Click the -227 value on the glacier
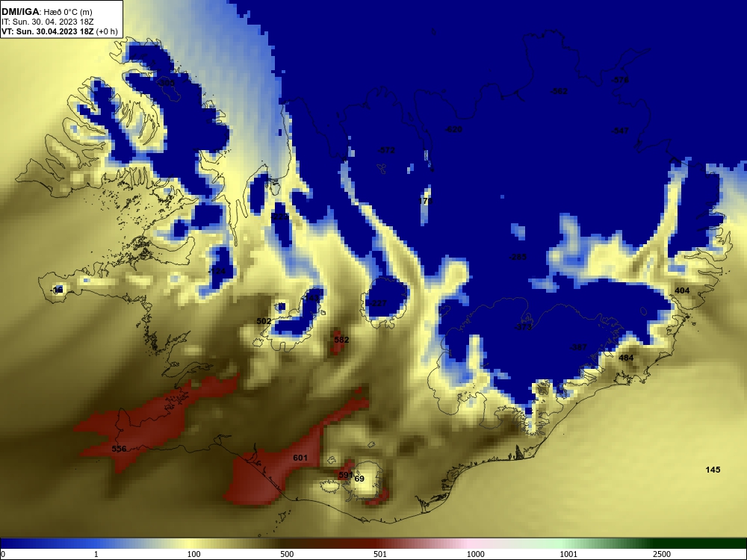 click(378, 303)
